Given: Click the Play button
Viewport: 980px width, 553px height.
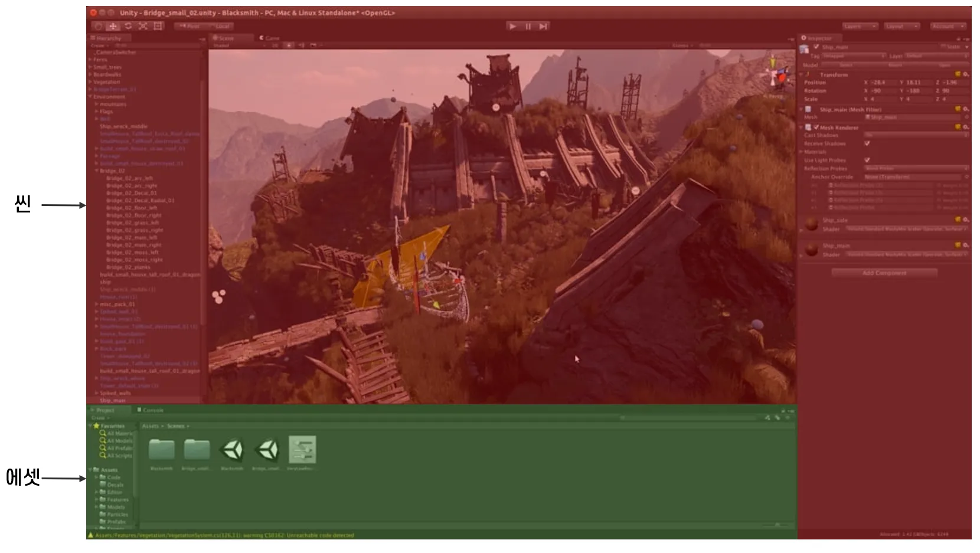Looking at the screenshot, I should tap(512, 26).
